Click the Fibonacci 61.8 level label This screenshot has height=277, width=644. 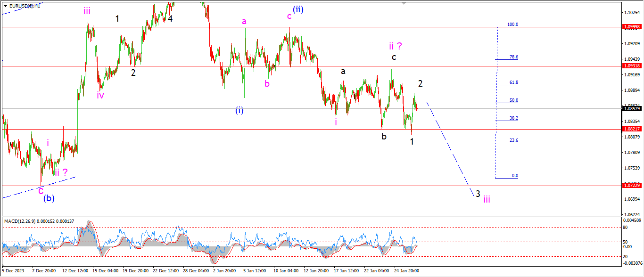point(513,82)
